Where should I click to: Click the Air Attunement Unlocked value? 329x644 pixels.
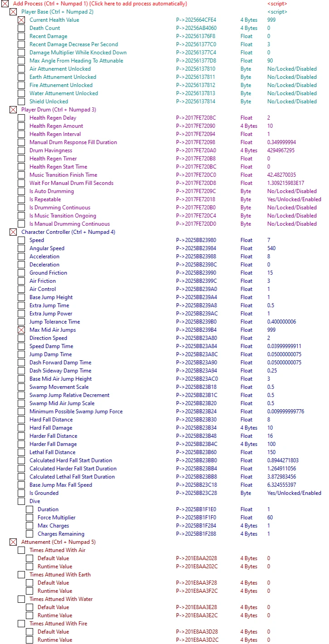click(x=292, y=69)
